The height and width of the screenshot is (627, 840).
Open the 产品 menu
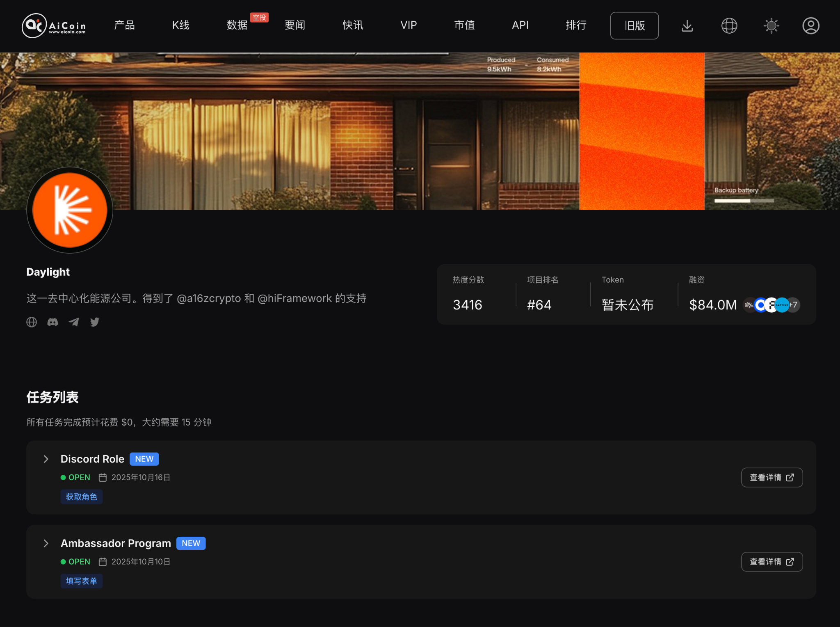(124, 25)
